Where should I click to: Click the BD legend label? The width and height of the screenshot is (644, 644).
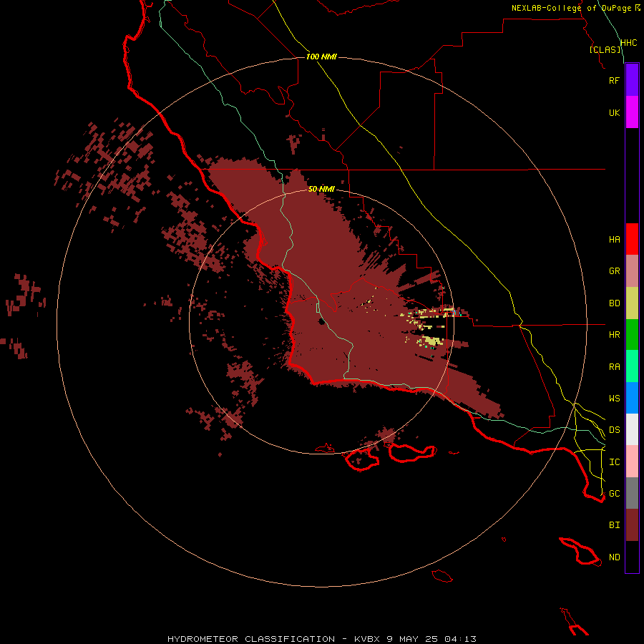(x=614, y=303)
